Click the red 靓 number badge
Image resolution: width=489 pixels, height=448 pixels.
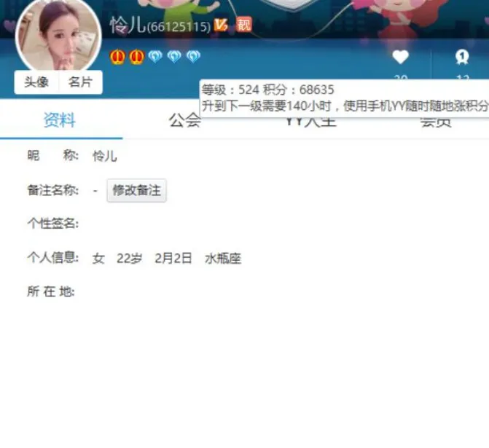[x=243, y=24]
